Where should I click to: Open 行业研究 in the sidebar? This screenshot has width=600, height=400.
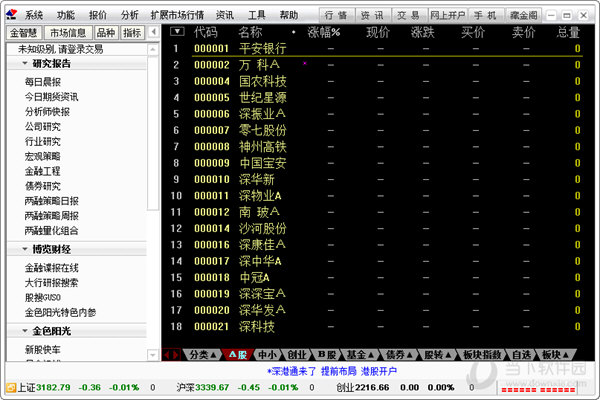[43, 141]
